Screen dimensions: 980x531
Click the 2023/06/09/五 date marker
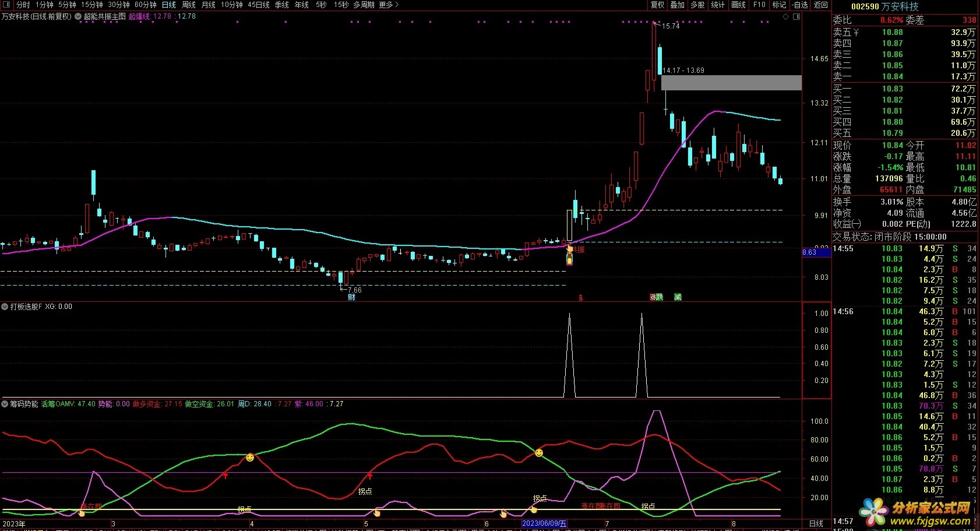click(x=544, y=523)
